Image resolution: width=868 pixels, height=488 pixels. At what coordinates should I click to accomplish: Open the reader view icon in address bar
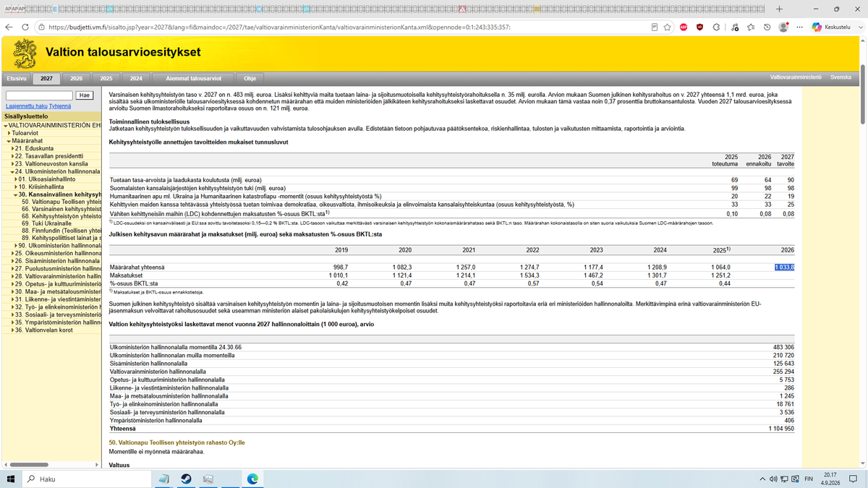coord(655,27)
